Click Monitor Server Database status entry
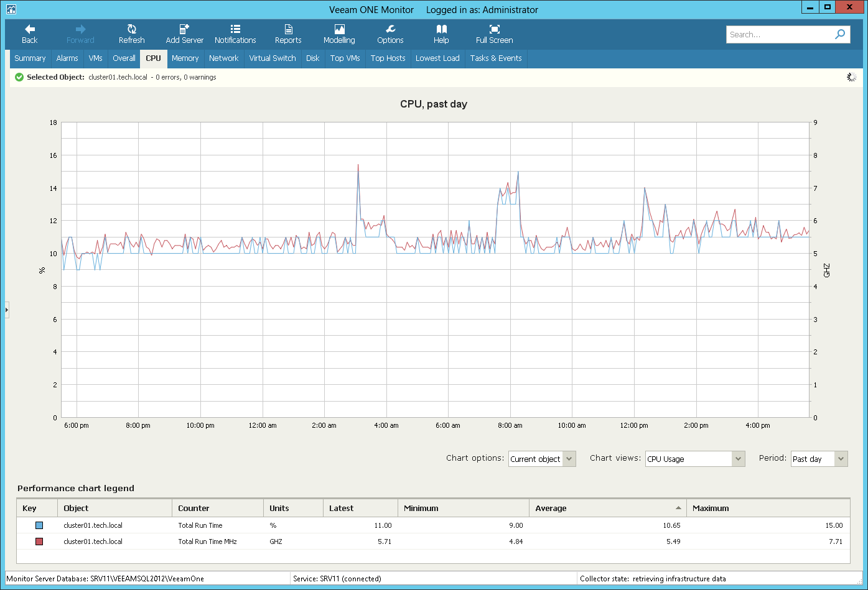The height and width of the screenshot is (590, 868). [x=105, y=578]
